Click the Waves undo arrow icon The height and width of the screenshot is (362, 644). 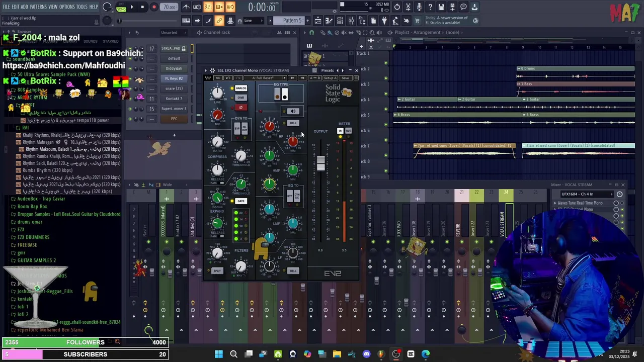[228, 78]
